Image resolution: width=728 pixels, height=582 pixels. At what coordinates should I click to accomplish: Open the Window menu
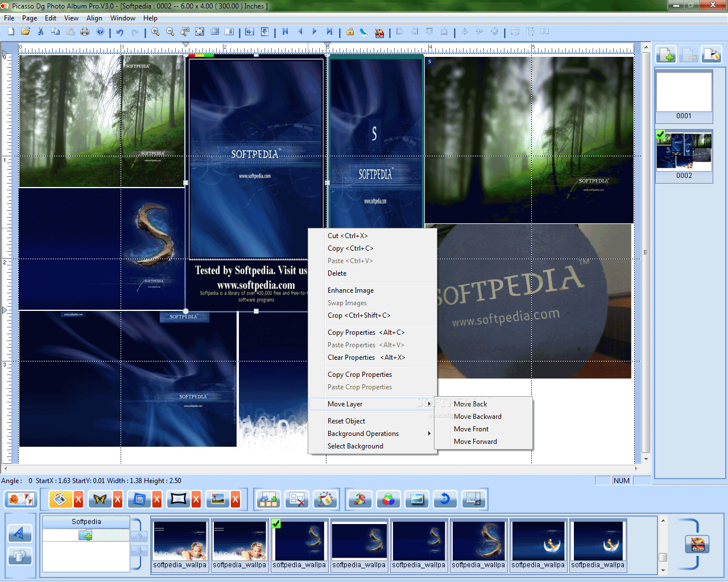click(x=123, y=18)
